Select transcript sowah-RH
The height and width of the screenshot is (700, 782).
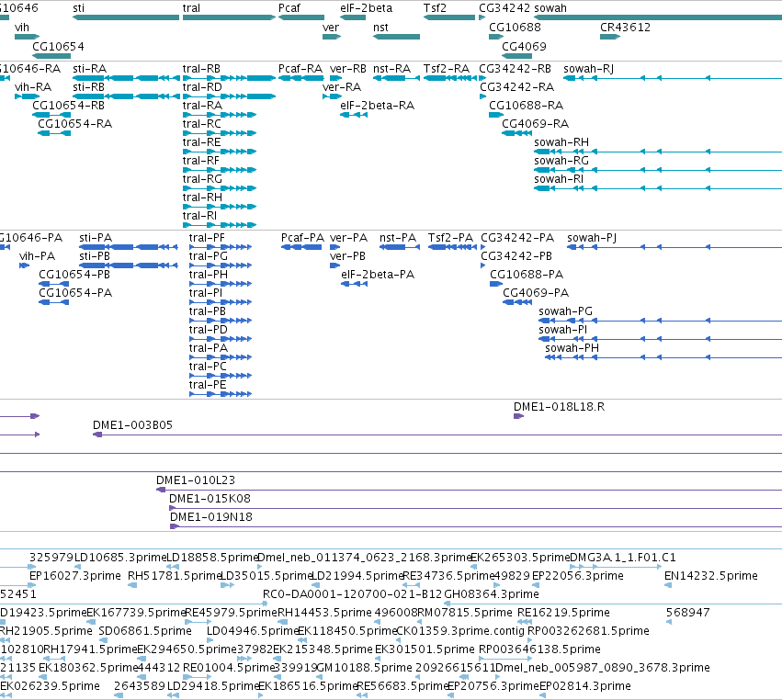(x=658, y=152)
